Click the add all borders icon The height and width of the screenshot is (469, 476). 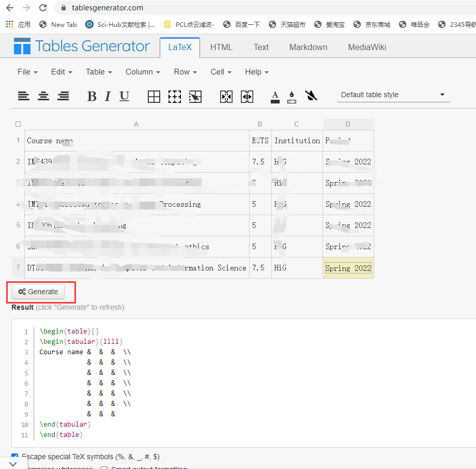154,96
